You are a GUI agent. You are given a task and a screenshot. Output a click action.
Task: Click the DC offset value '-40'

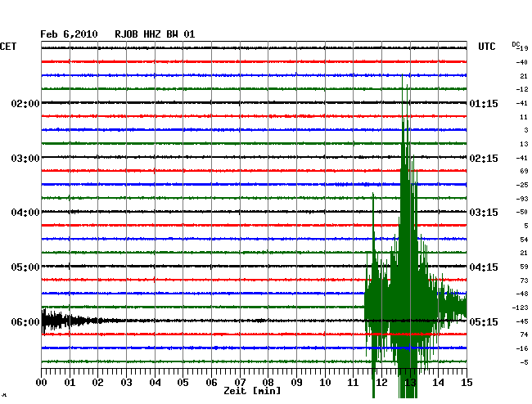(x=522, y=62)
